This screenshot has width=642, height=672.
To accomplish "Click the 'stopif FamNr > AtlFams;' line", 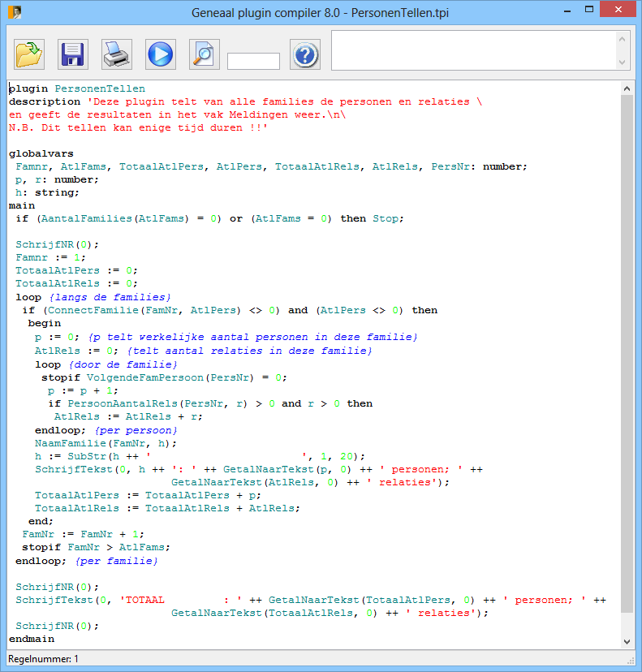I will [96, 547].
